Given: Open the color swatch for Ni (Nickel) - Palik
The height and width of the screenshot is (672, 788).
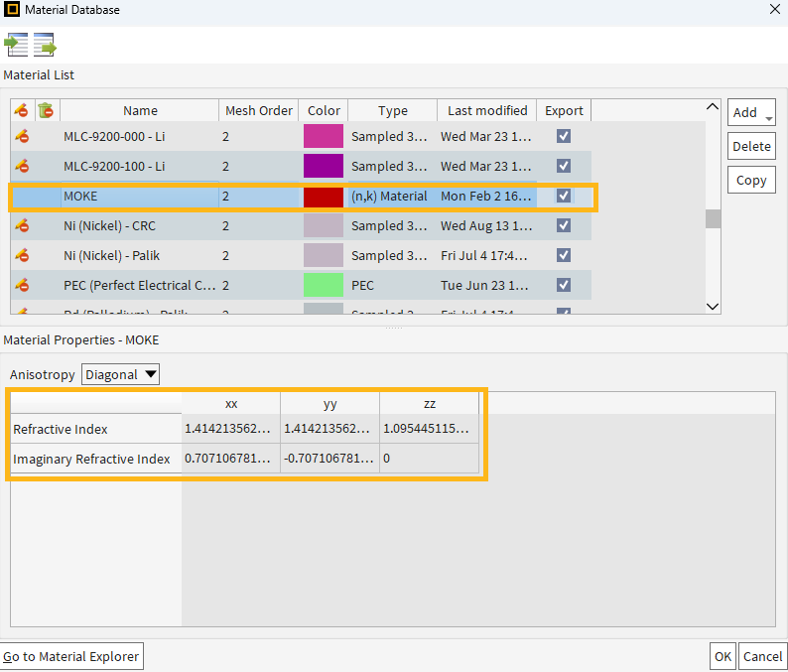Looking at the screenshot, I should tap(324, 255).
